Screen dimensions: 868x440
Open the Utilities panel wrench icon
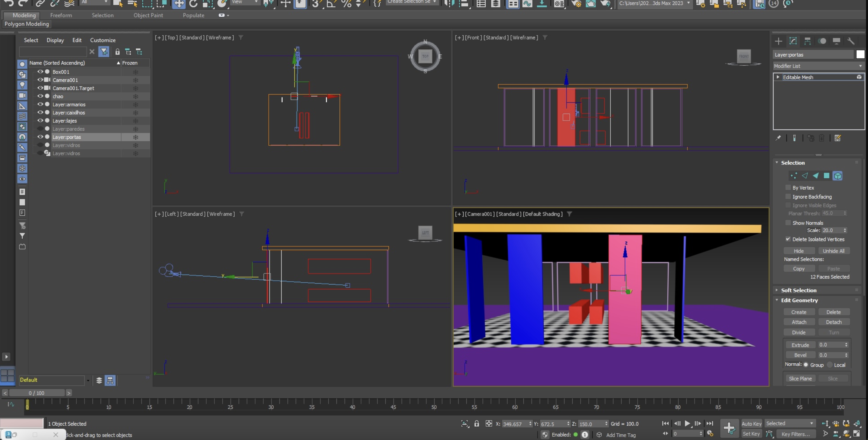point(850,41)
